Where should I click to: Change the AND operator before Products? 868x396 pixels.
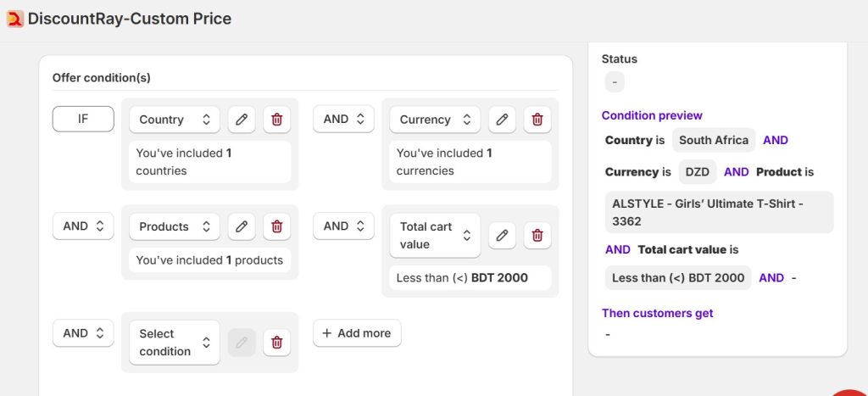[x=83, y=226]
